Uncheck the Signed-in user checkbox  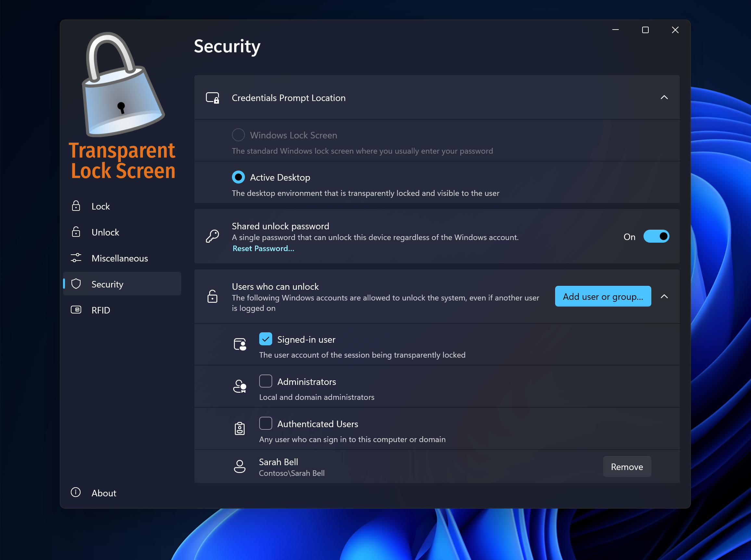pyautogui.click(x=265, y=339)
